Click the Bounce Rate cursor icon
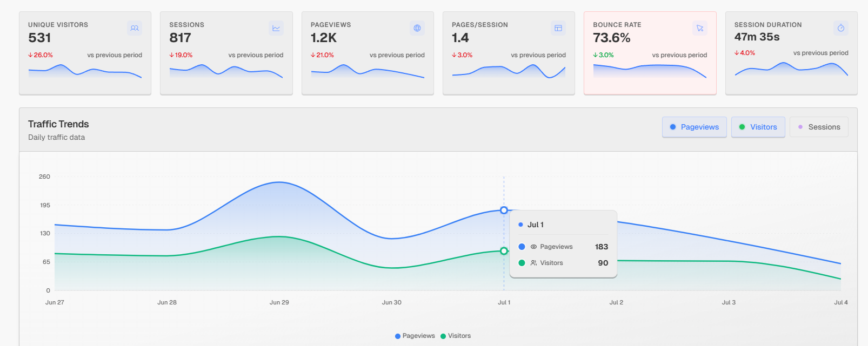The image size is (868, 346). point(700,28)
